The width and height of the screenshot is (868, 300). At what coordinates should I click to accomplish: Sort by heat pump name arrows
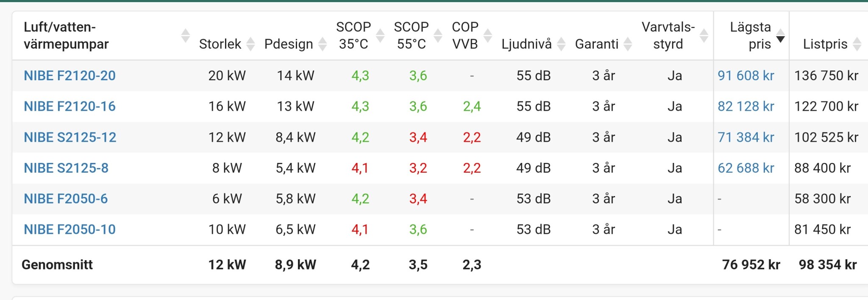pos(185,36)
